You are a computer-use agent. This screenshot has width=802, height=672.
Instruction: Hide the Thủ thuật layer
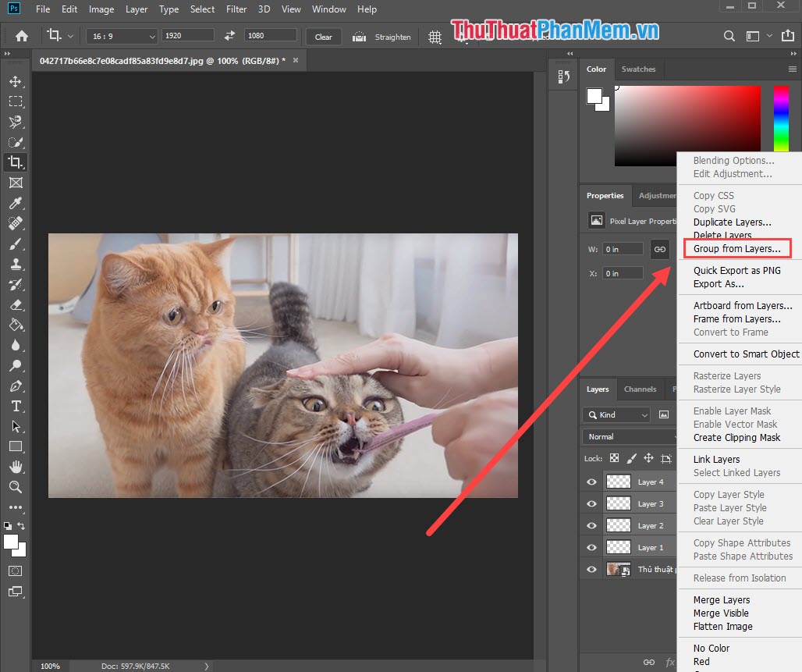coord(591,569)
